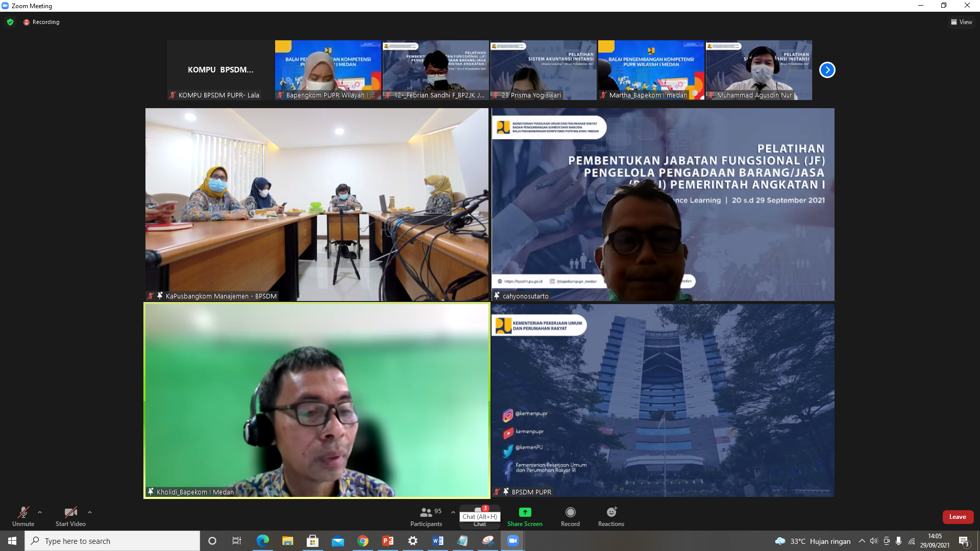The image size is (980, 551).
Task: Select 12-_Febrian Sandhi thumbnail
Action: click(436, 70)
